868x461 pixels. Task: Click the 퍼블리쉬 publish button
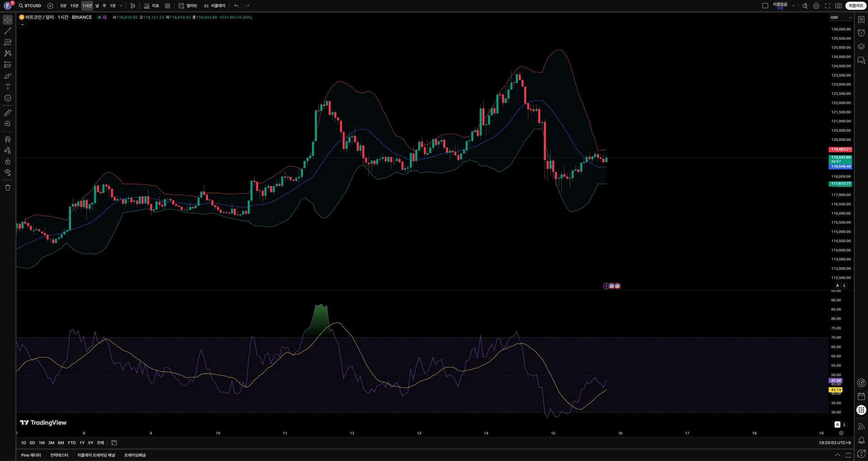coord(856,6)
